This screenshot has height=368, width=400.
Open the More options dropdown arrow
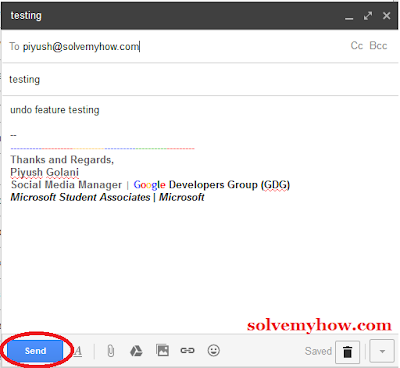click(x=382, y=352)
